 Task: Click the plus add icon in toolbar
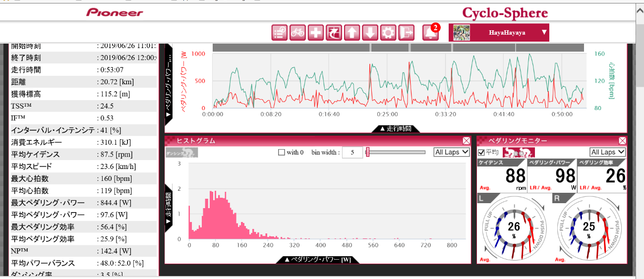click(x=315, y=33)
